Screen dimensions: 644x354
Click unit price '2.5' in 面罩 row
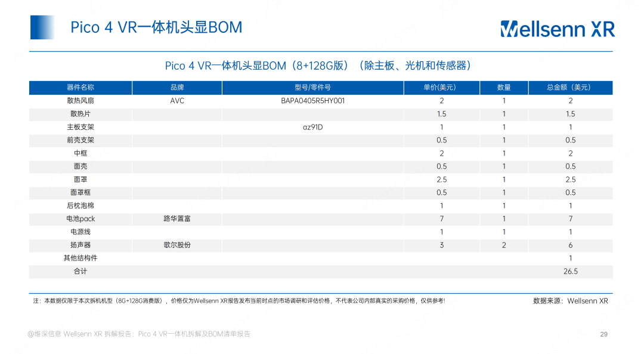[441, 179]
